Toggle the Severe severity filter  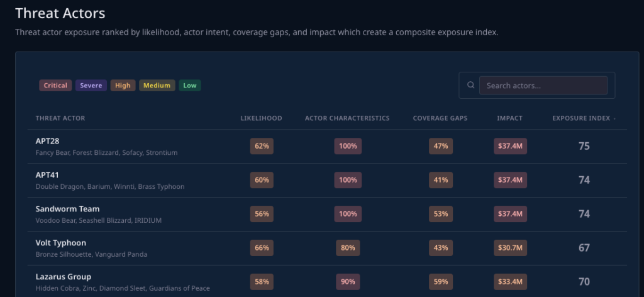click(91, 86)
